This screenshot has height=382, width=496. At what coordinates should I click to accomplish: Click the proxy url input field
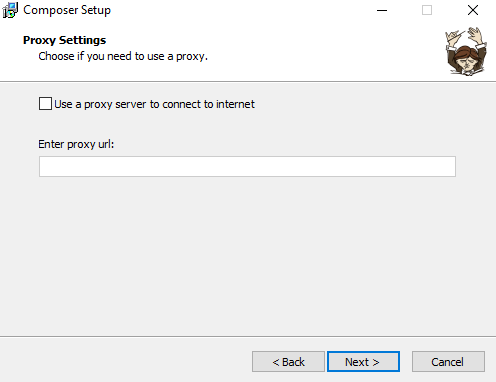click(247, 166)
